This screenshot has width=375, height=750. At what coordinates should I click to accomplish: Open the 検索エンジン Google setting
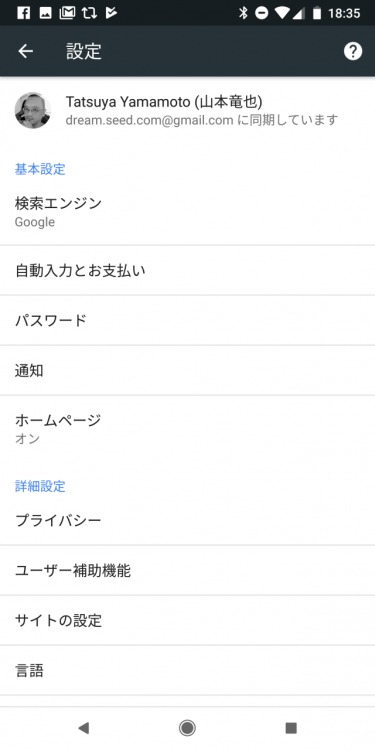tap(188, 211)
